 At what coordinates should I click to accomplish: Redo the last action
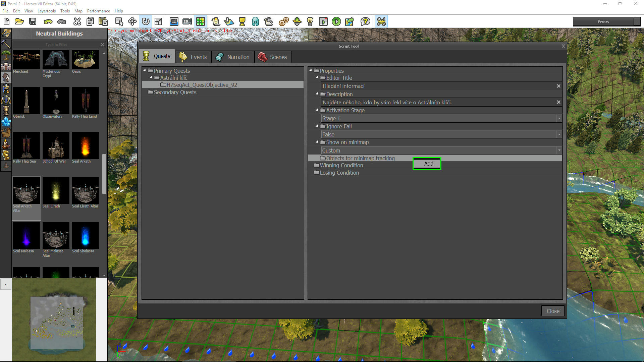pos(61,22)
